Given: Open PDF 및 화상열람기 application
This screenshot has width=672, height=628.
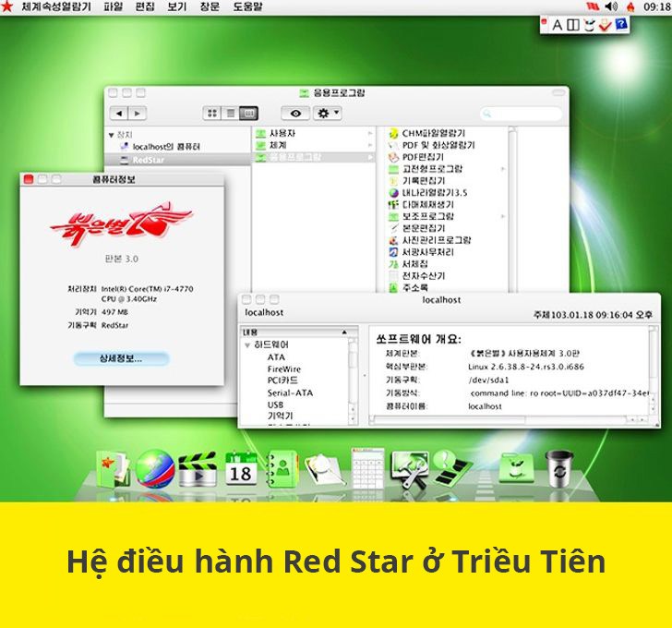Looking at the screenshot, I should pyautogui.click(x=438, y=145).
